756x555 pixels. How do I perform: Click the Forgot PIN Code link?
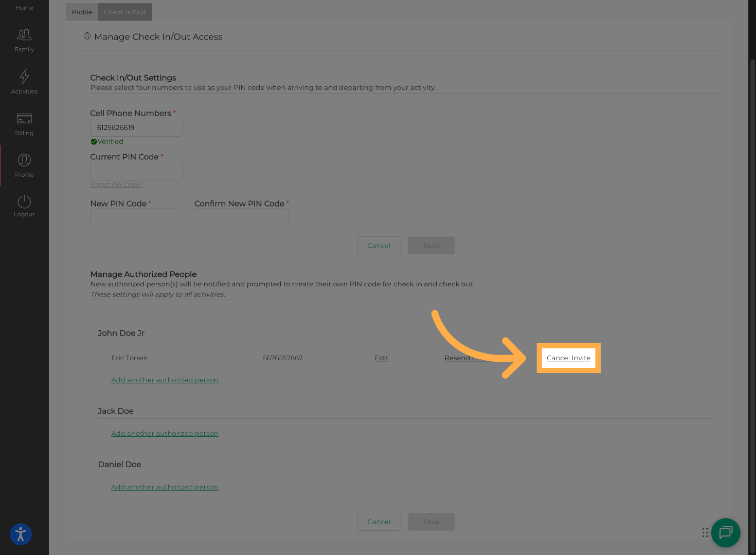click(116, 184)
